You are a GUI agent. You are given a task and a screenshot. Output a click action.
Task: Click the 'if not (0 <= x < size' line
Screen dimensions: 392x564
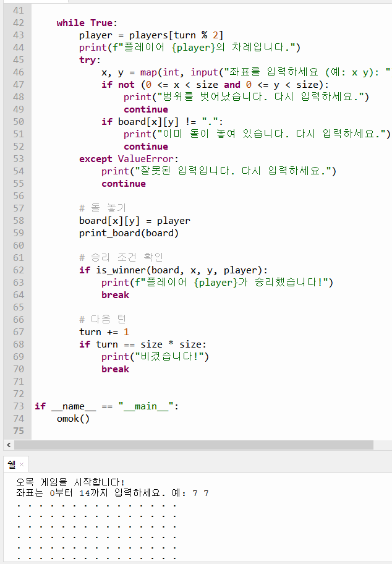pos(215,85)
